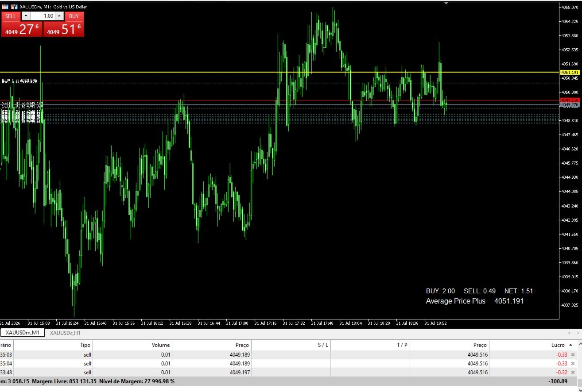Click the SELL button in one-click panel
Image resolution: width=582 pixels, height=392 pixels.
point(11,16)
